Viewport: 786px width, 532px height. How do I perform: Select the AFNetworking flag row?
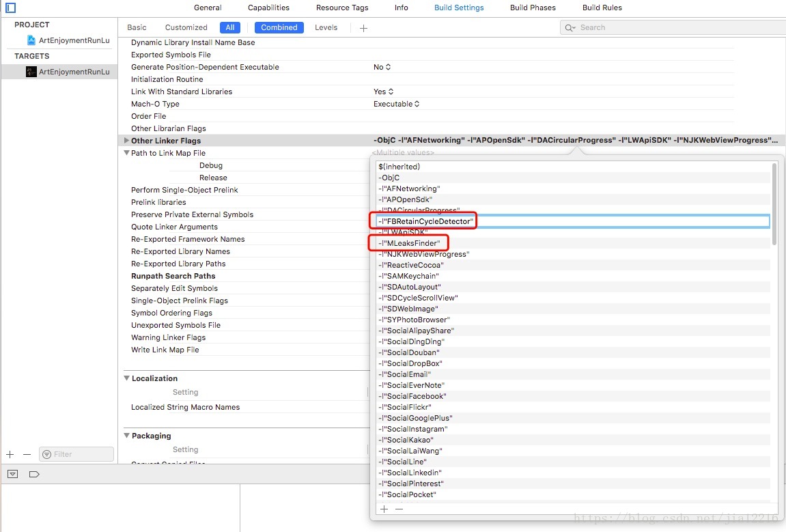coord(573,188)
